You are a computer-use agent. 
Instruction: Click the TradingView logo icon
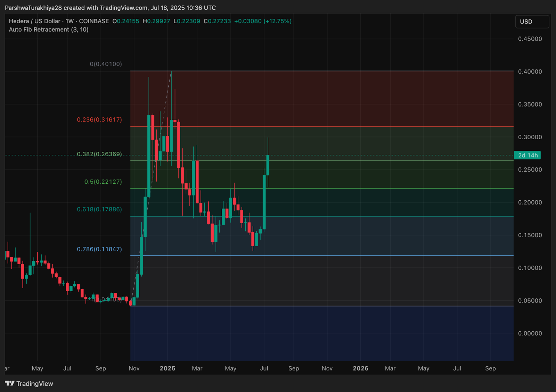[x=10, y=383]
